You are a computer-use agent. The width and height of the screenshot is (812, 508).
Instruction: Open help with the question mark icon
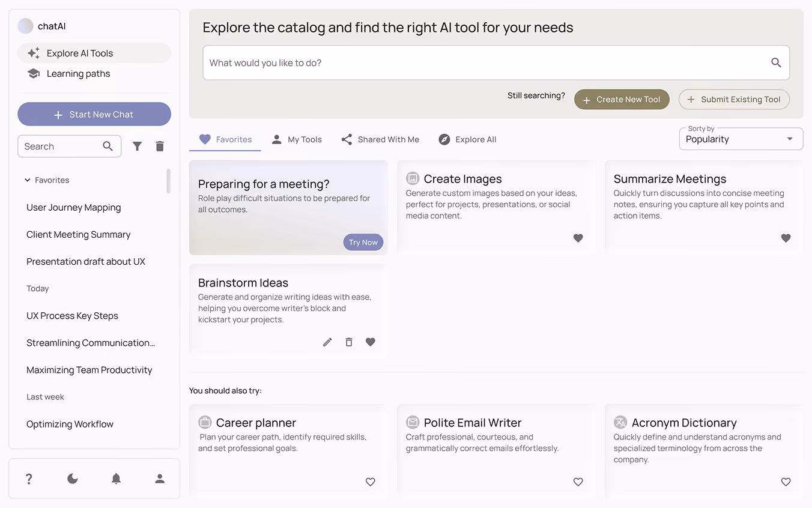29,479
